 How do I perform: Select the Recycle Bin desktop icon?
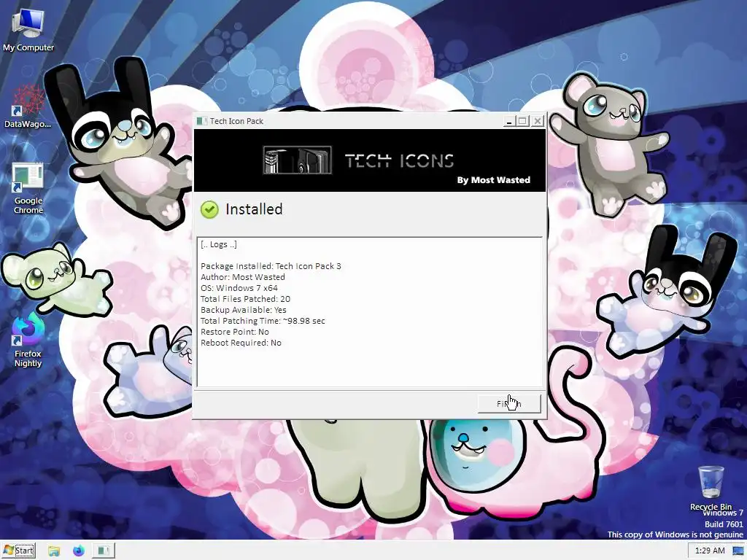[711, 488]
